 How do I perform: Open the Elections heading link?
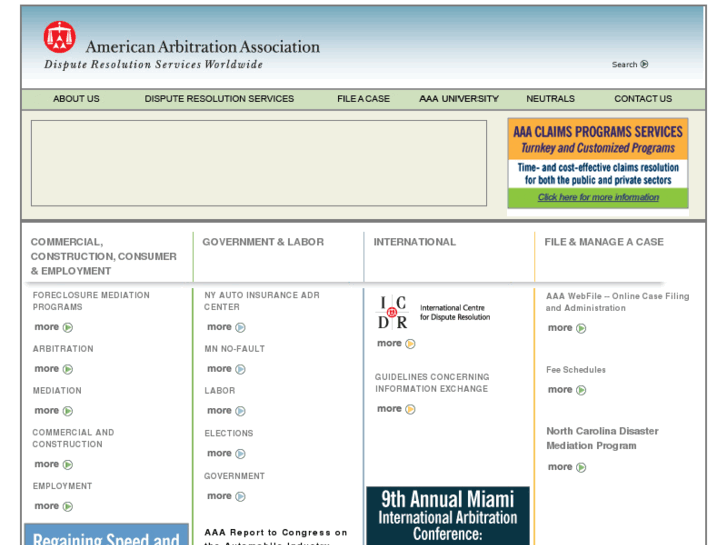[x=229, y=433]
